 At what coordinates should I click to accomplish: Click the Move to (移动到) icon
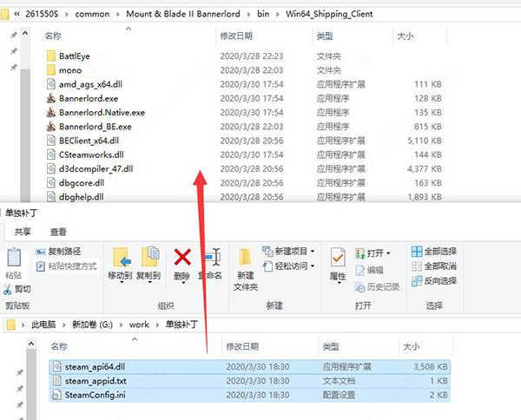click(x=121, y=258)
